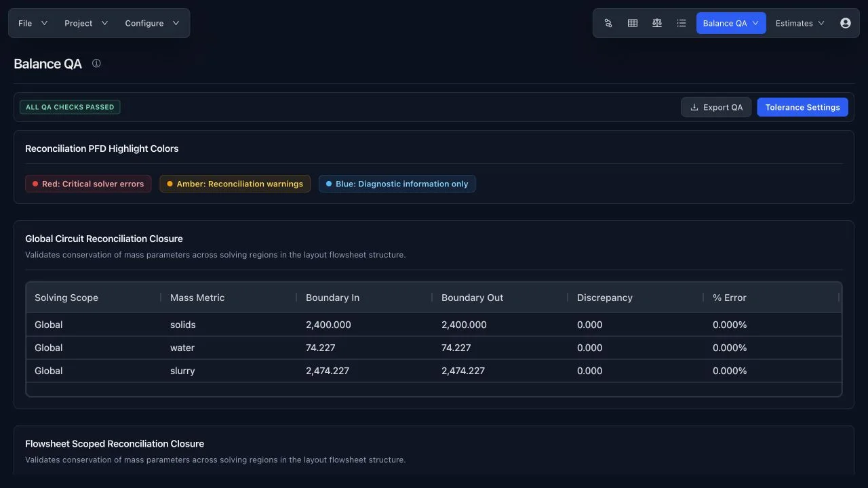Open the balance scales icon
This screenshot has height=488, width=868.
[657, 23]
